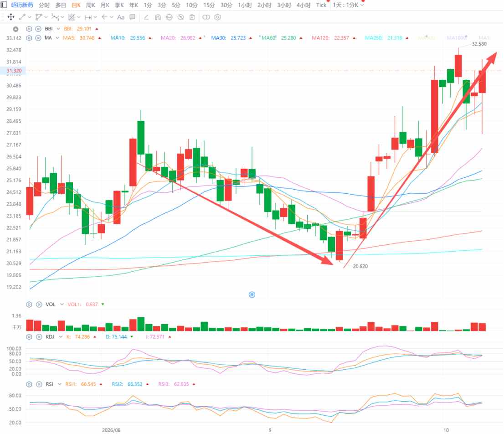This screenshot has width=504, height=434.
Task: Remove the BBI indicator
Action: point(38,29)
